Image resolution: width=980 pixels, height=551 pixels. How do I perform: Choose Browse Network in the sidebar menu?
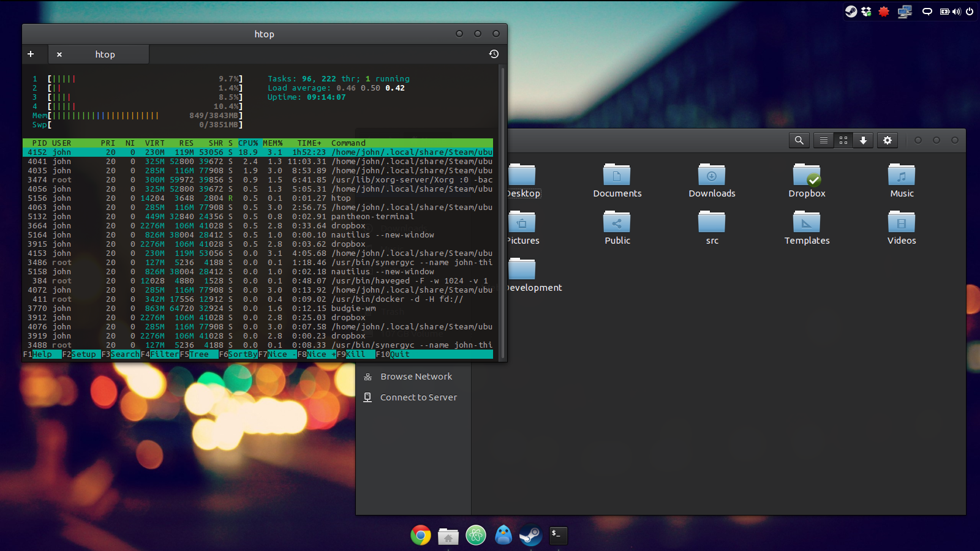click(416, 376)
